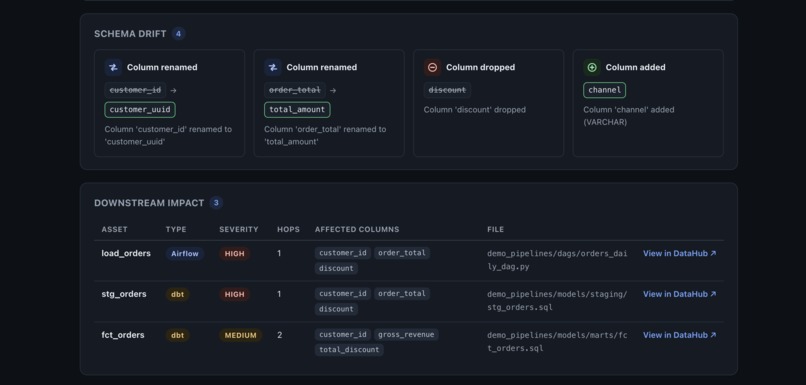Click the Column dropped card title

(480, 67)
